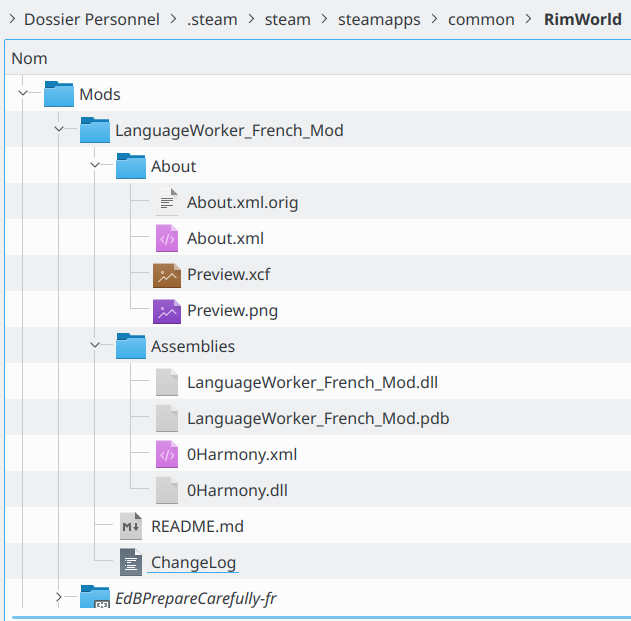Click the Mods folder icon
The height and width of the screenshot is (621, 631).
click(x=59, y=94)
